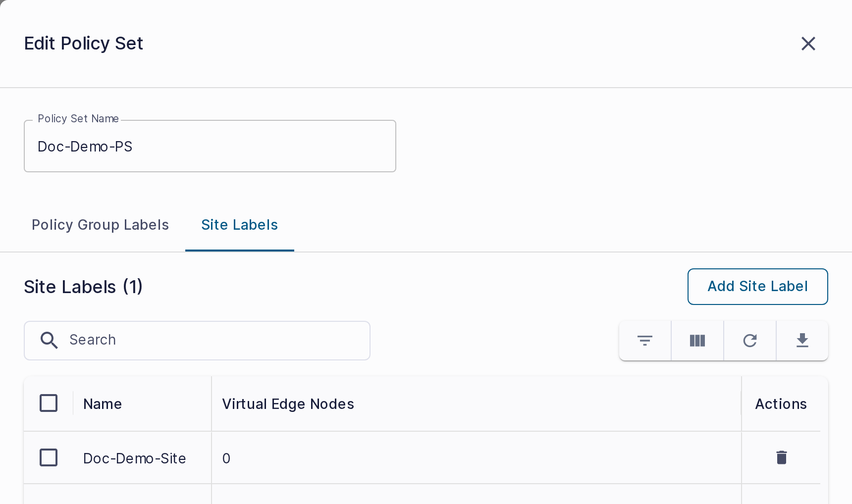Sort by Virtual Edge Nodes column header

(288, 404)
